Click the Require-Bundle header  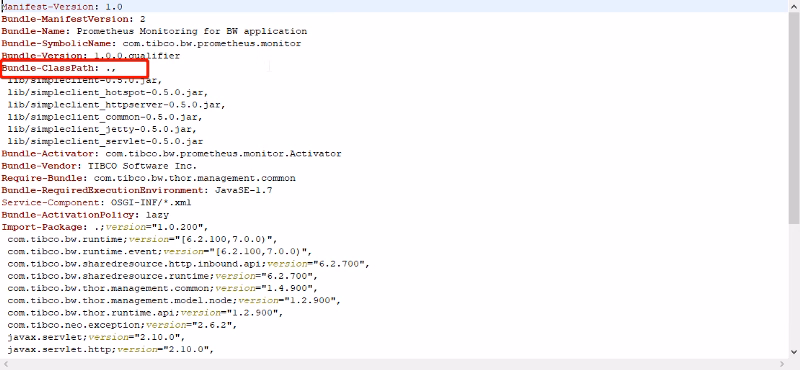(x=45, y=179)
